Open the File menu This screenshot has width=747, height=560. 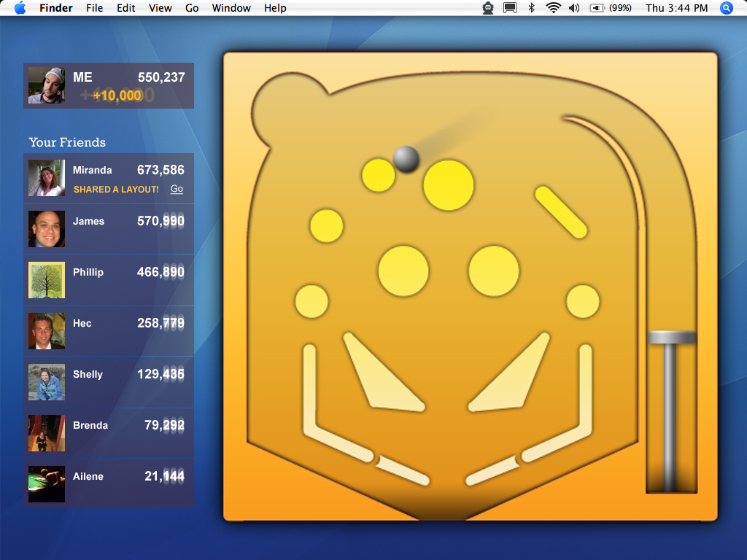pyautogui.click(x=94, y=8)
